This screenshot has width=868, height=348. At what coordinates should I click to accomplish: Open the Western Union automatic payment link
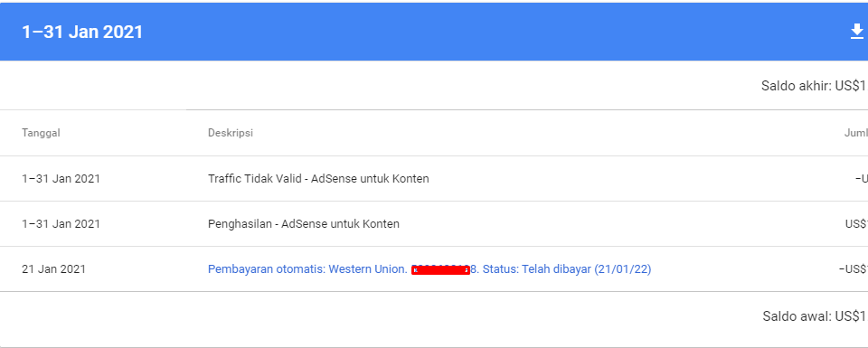pyautogui.click(x=429, y=269)
